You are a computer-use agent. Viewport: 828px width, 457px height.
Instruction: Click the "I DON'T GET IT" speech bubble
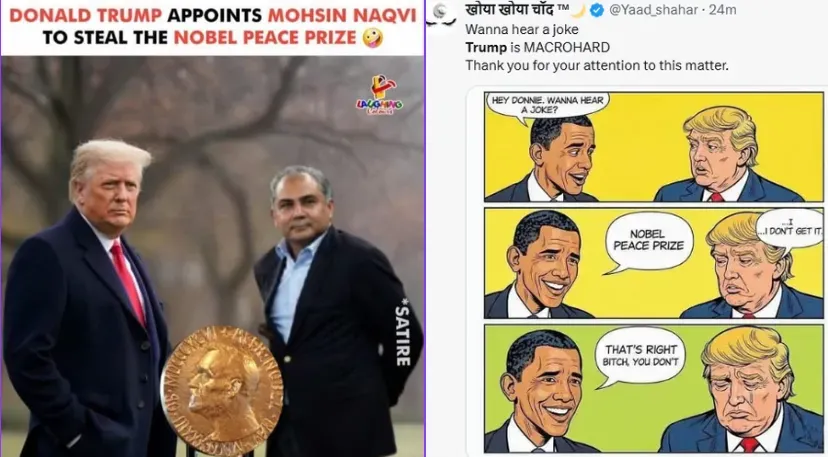point(789,229)
